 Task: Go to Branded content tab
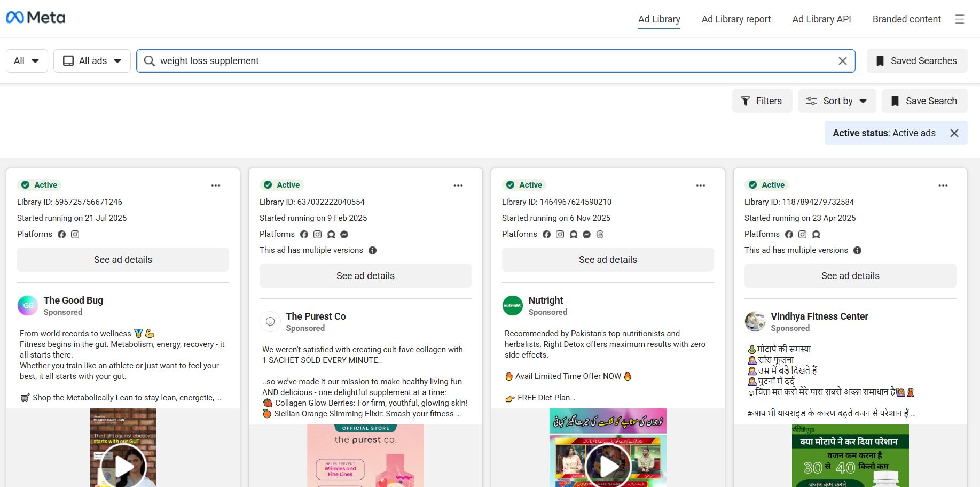[906, 19]
